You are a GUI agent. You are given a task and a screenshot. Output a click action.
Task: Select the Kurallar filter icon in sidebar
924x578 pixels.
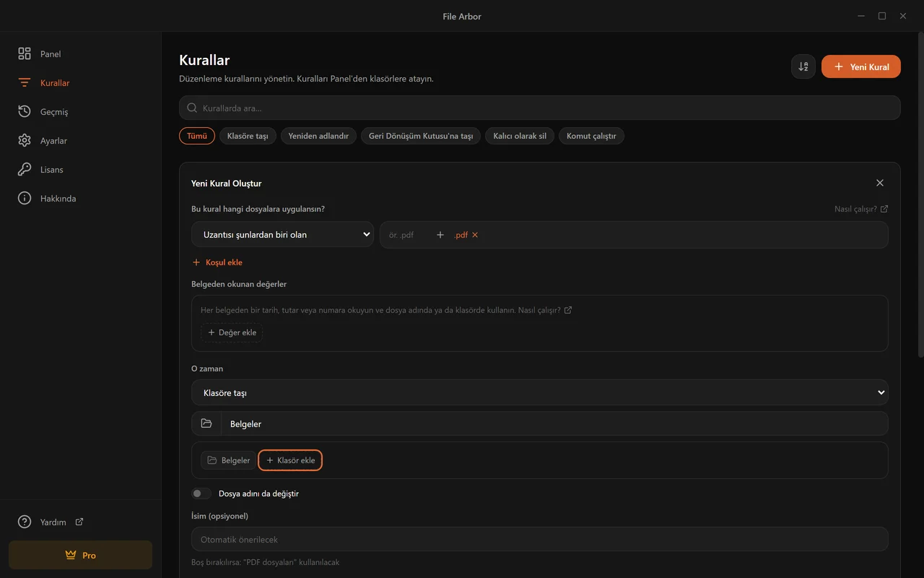pyautogui.click(x=25, y=82)
